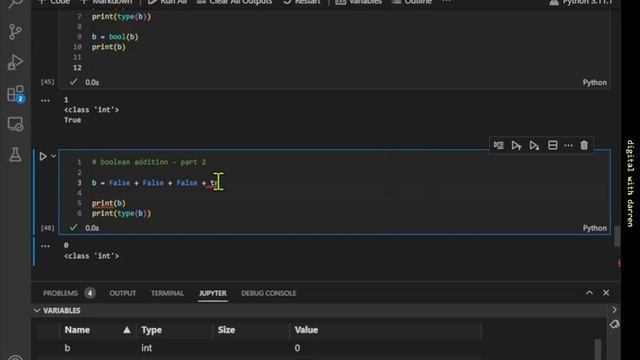This screenshot has width=640, height=360.
Task: Open output options ellipsis beside output 0
Action: pyautogui.click(x=45, y=246)
